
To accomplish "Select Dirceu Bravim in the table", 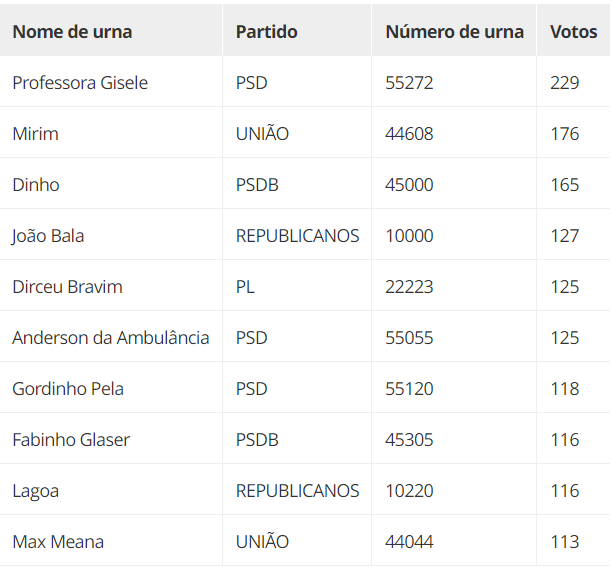I will click(67, 287).
